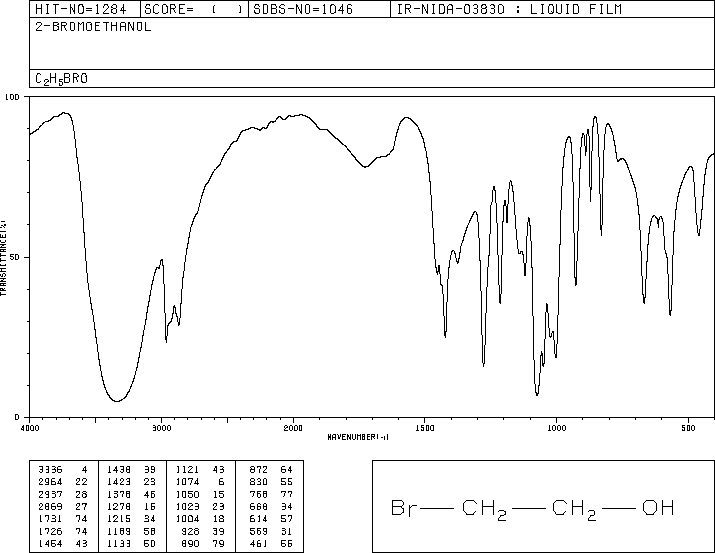Click the SCORE= ( ) header field
The width and height of the screenshot is (715, 553).
194,9
